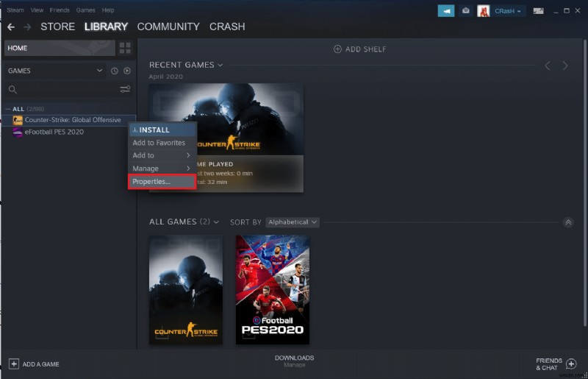Open the announcements megaphone icon
588x379 pixels.
pos(446,11)
